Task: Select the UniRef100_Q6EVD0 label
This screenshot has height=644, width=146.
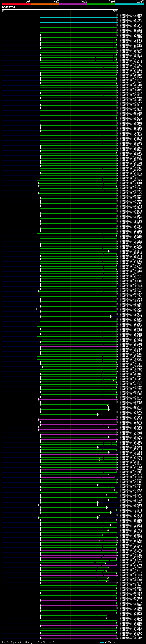Action: [x=131, y=85]
